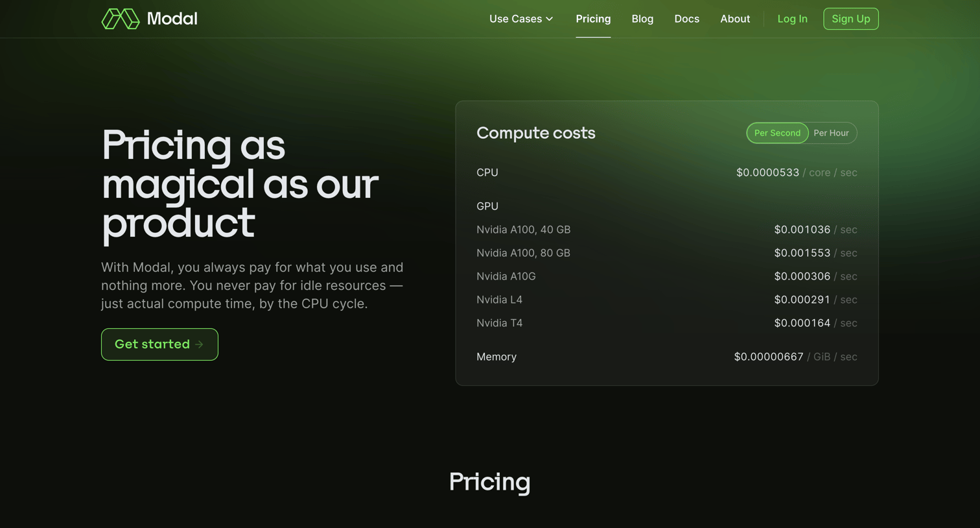Select the Per Second pricing toggle
This screenshot has width=980, height=528.
coord(777,133)
